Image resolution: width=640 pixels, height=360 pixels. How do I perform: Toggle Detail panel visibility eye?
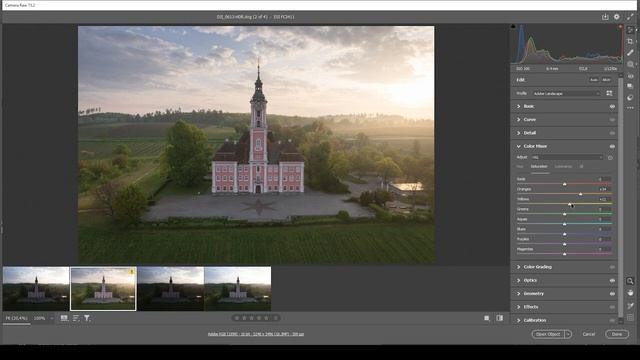(612, 133)
